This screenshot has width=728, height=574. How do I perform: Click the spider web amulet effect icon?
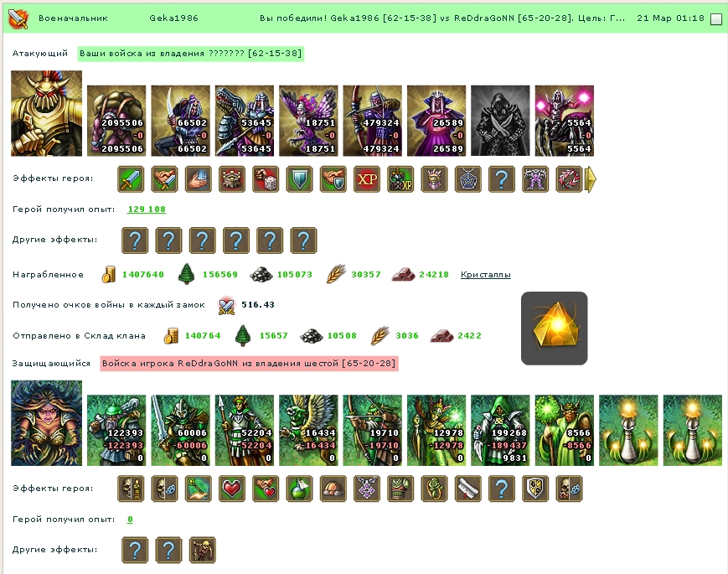point(468,179)
